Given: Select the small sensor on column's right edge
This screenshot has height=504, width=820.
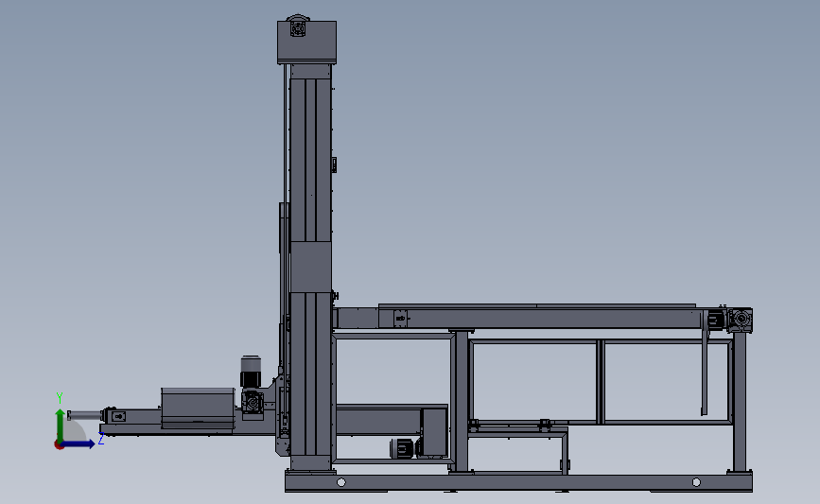Looking at the screenshot, I should (334, 165).
